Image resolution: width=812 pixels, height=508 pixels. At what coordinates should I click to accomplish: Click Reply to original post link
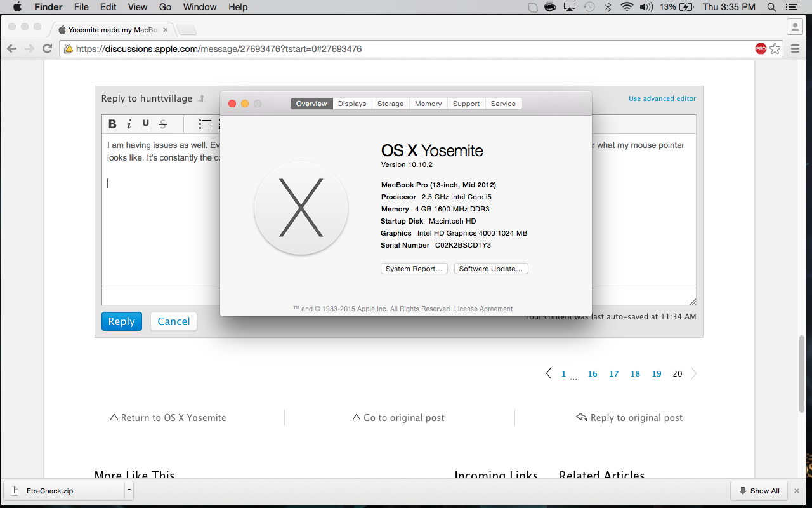(629, 418)
